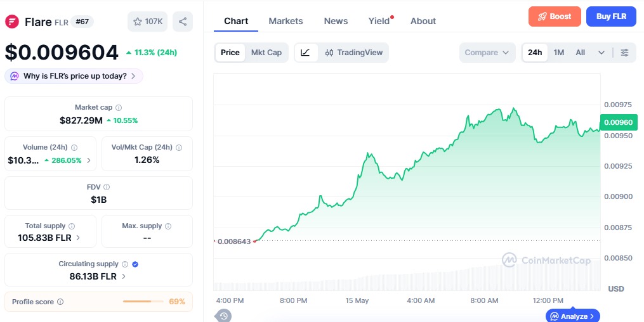Open Total supply info icon
The width and height of the screenshot is (644, 322).
pyautogui.click(x=72, y=226)
